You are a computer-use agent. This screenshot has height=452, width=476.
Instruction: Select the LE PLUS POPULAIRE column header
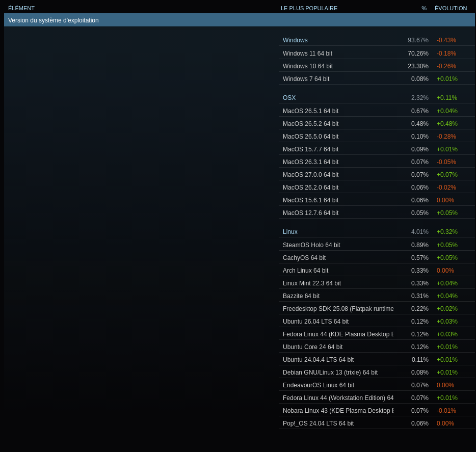point(309,8)
